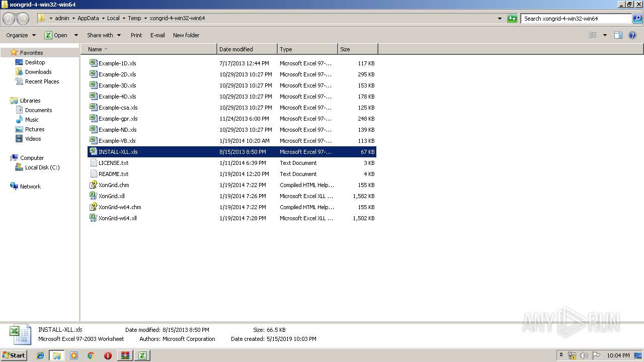
Task: Click the taskbar clock showing 10:04 PM
Action: click(618, 355)
